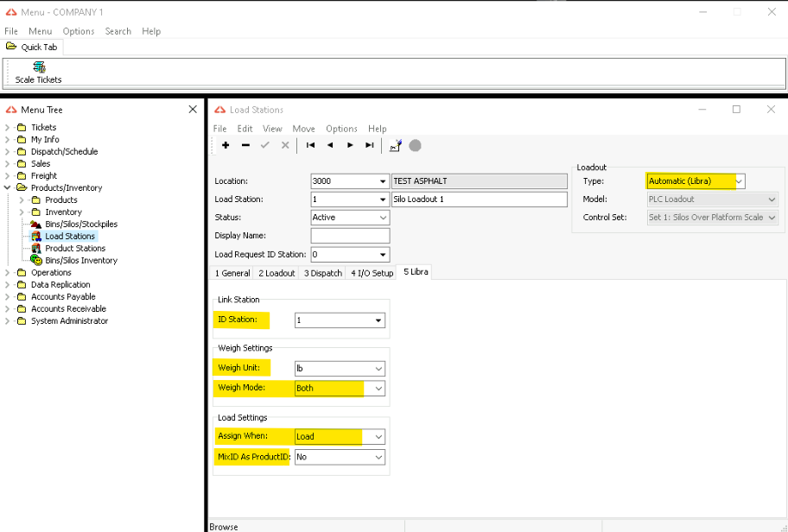Select the Quick Tab
This screenshot has height=532, width=788.
(x=32, y=47)
